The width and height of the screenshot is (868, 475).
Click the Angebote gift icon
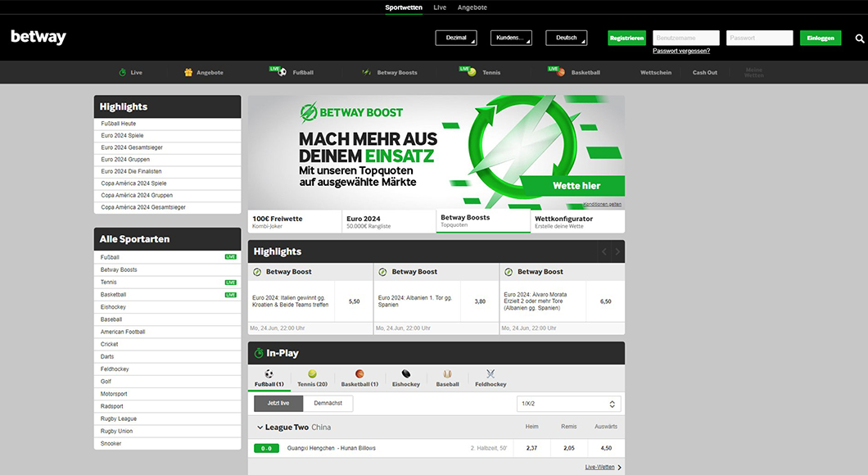pyautogui.click(x=188, y=72)
